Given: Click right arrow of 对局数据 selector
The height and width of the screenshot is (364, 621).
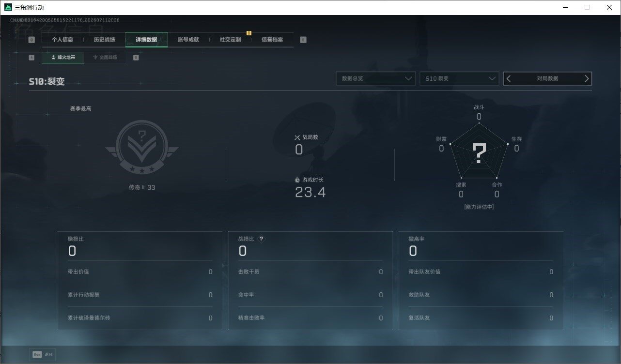Looking at the screenshot, I should point(587,78).
